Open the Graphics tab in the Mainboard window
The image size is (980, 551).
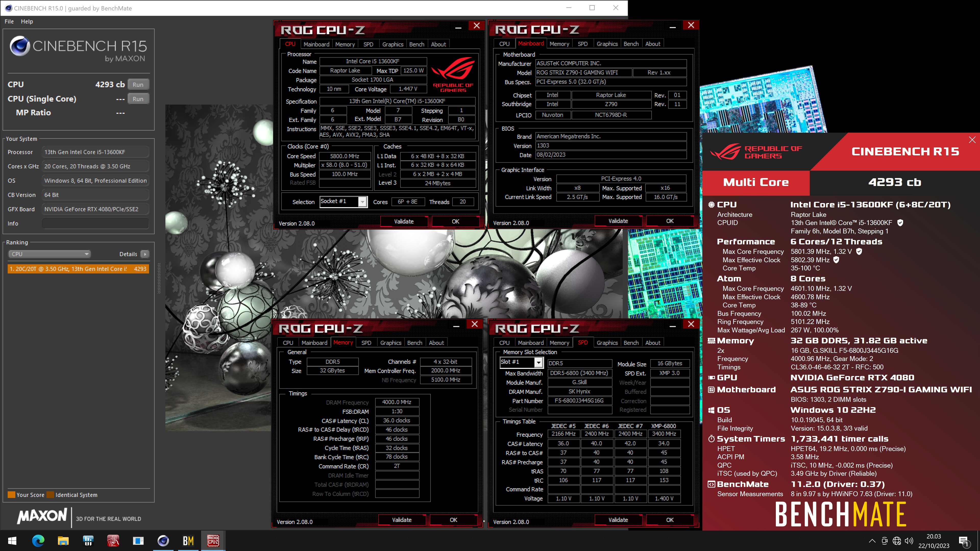tap(607, 44)
